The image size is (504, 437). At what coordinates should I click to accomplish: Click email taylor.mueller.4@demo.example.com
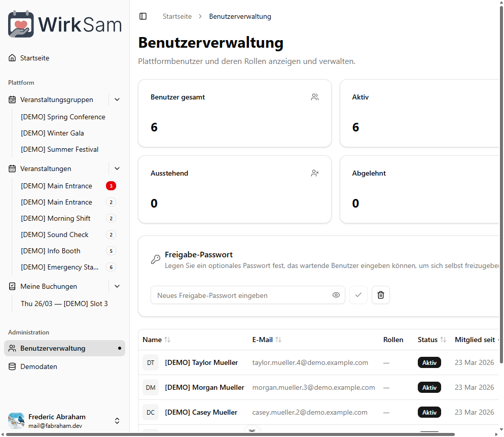click(x=310, y=363)
